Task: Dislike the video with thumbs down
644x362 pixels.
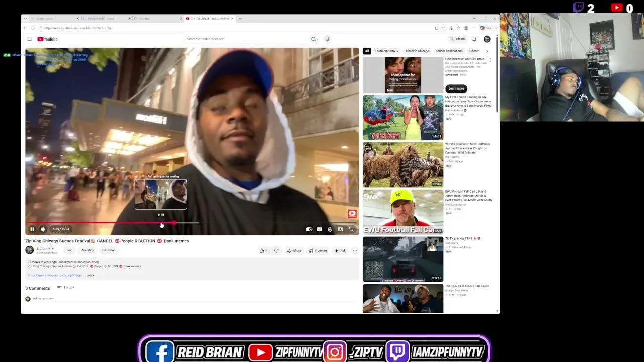Action: click(x=276, y=251)
